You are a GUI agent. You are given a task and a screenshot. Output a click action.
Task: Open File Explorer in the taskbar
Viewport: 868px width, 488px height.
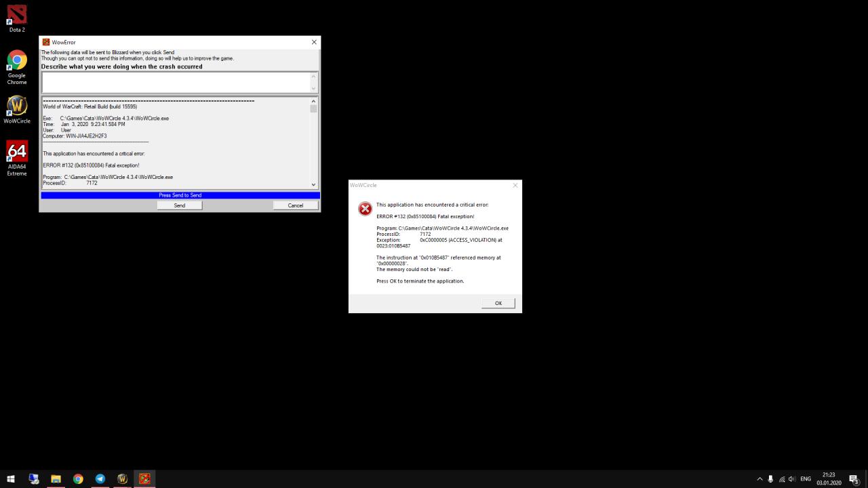[x=56, y=479]
